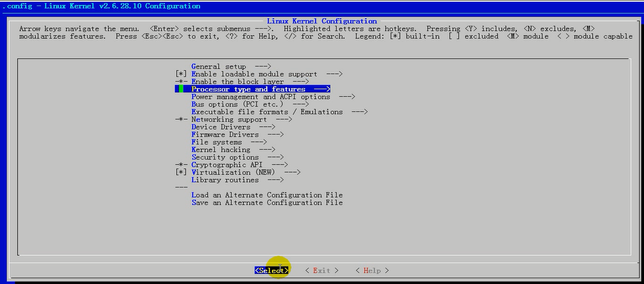
Task: Open the General setup submenu
Action: point(231,66)
